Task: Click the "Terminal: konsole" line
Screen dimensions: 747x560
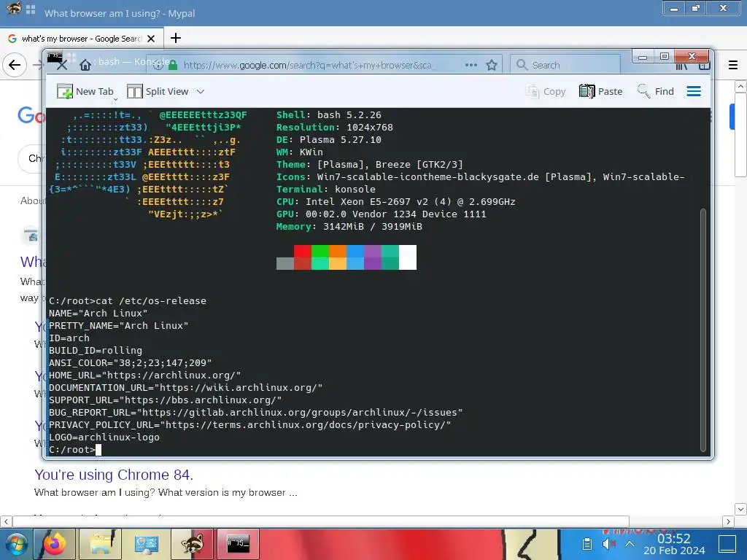Action: pos(326,189)
